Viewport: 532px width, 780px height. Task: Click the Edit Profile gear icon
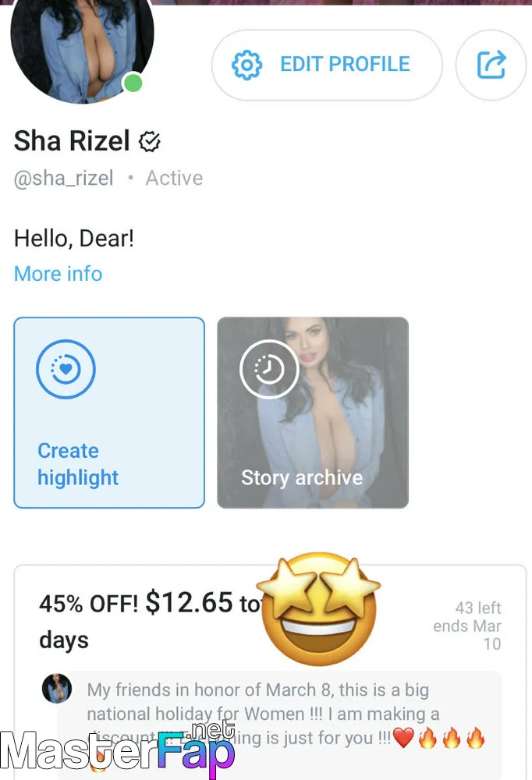coord(246,66)
